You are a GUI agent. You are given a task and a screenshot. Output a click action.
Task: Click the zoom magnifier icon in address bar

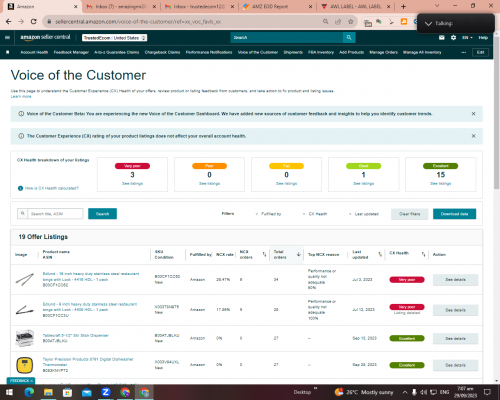tap(325, 22)
